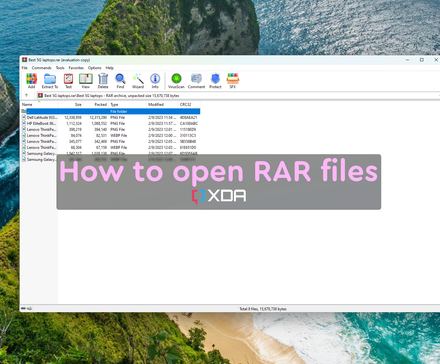Image resolution: width=440 pixels, height=364 pixels.
Task: Sort by the Modified column header
Action: (x=162, y=104)
